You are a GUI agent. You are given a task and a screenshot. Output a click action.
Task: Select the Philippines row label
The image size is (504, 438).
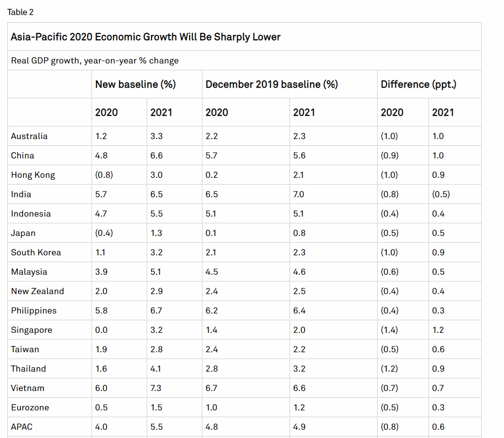coord(34,311)
